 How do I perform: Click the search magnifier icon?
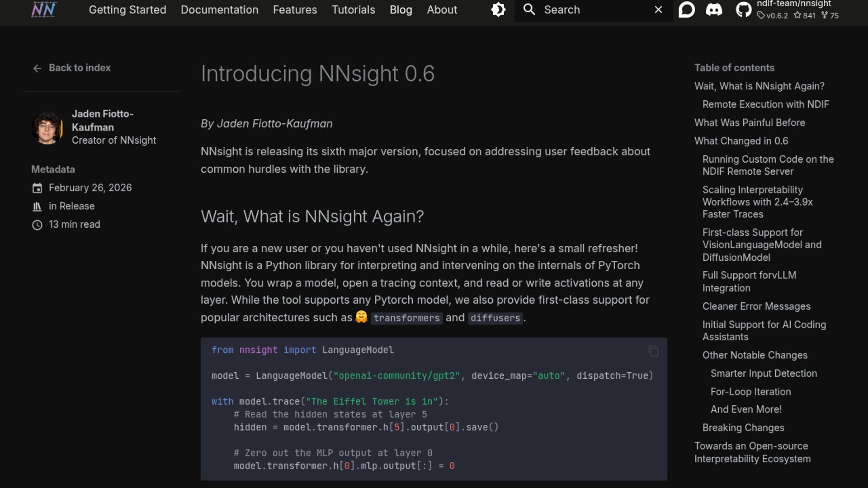(529, 9)
